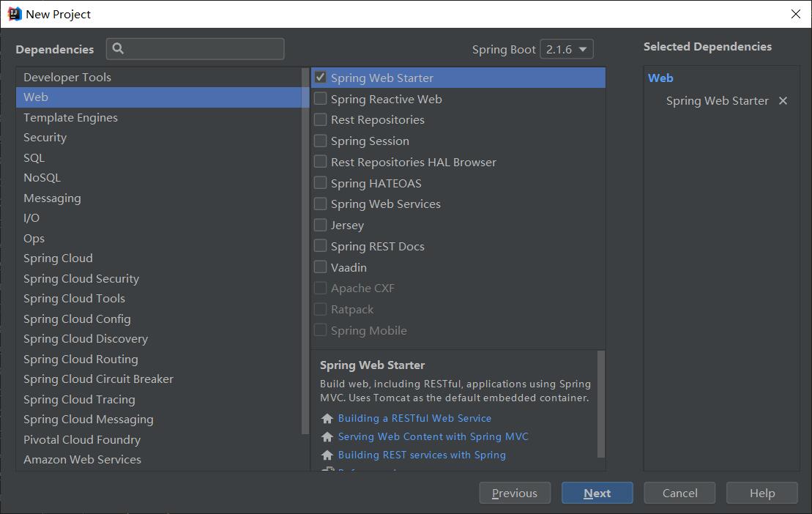
Task: Check the Spring Web Services option
Action: 321,204
